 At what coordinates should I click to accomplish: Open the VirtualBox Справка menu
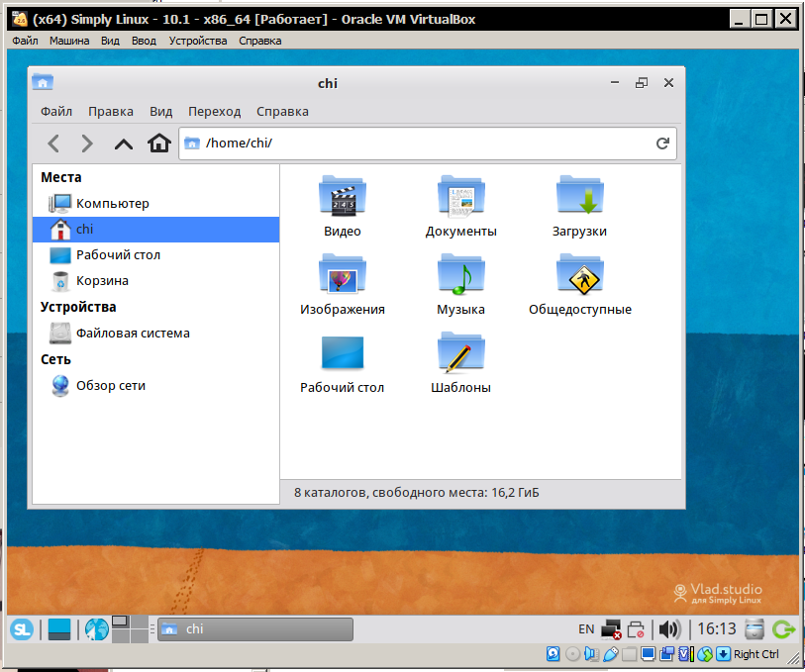259,41
